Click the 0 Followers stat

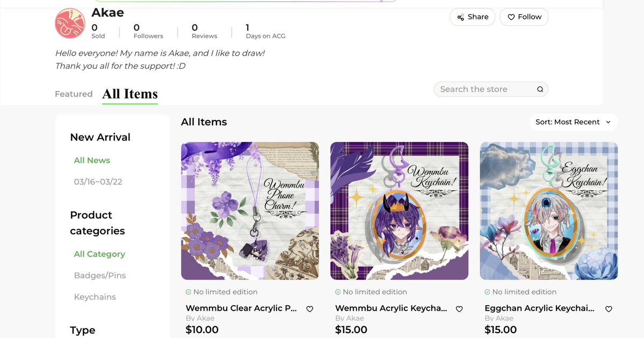tap(148, 31)
